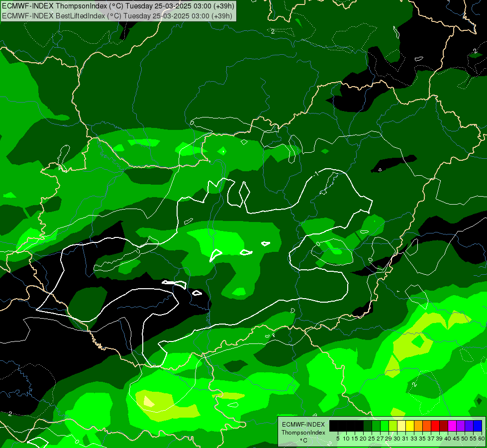Select the dark red 39–40 legend swatch
The width and height of the screenshot is (487, 448).
point(444,426)
